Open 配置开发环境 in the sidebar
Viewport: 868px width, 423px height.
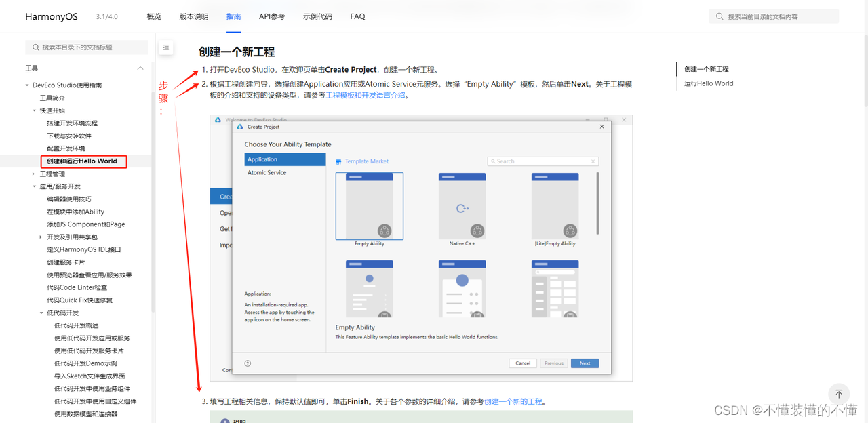[66, 148]
